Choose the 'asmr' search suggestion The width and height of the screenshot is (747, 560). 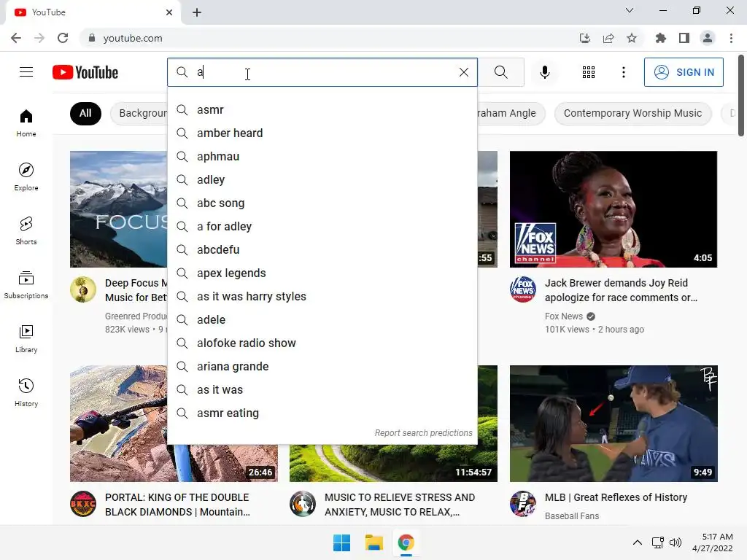(x=322, y=109)
